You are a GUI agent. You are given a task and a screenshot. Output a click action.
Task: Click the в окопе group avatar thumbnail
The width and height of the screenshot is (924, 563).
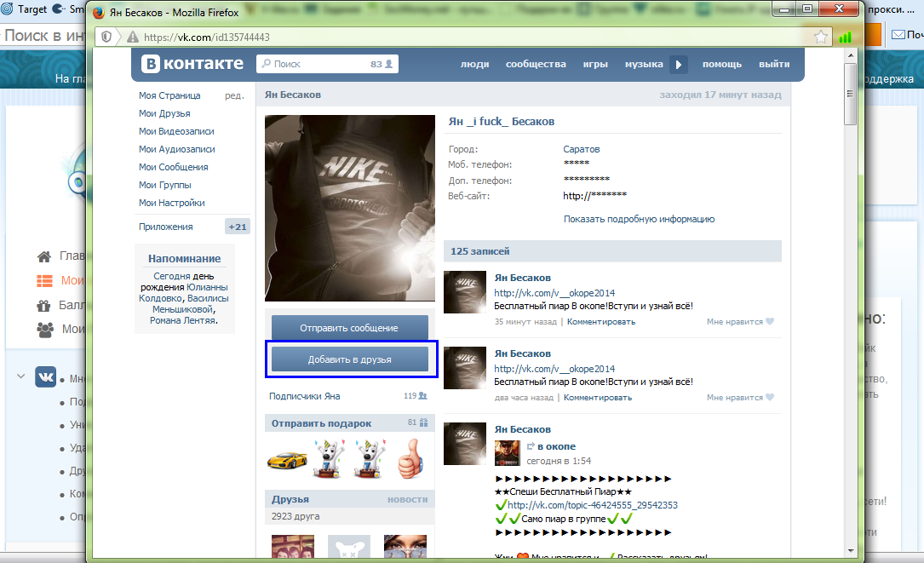pyautogui.click(x=507, y=453)
